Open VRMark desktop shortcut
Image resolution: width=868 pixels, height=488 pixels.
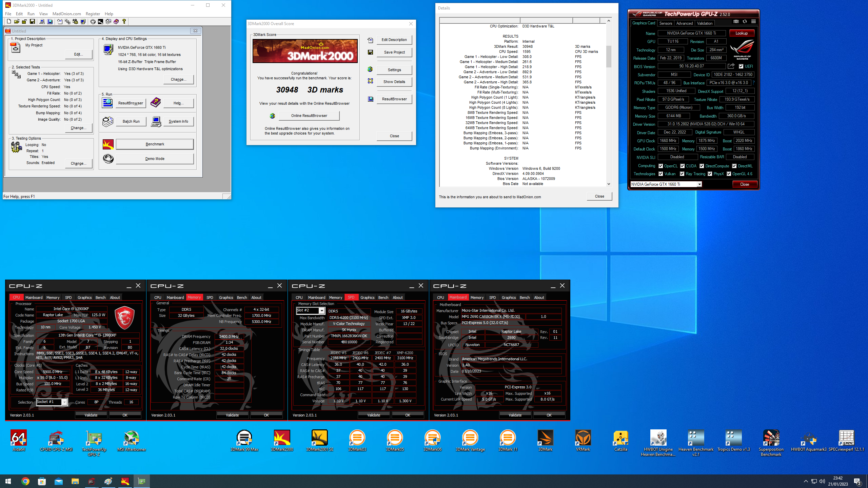583,441
